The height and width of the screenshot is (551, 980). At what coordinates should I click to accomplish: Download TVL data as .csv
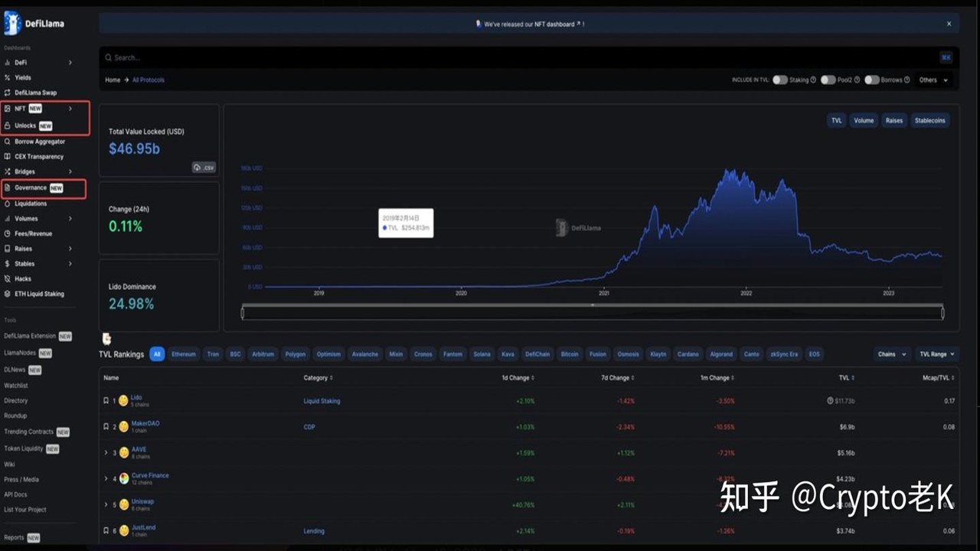pos(204,167)
